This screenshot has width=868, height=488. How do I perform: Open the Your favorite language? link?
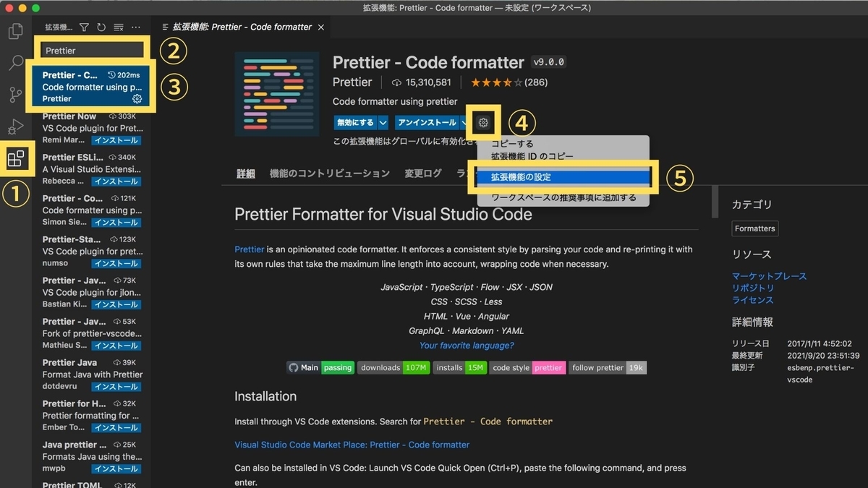[x=467, y=346]
